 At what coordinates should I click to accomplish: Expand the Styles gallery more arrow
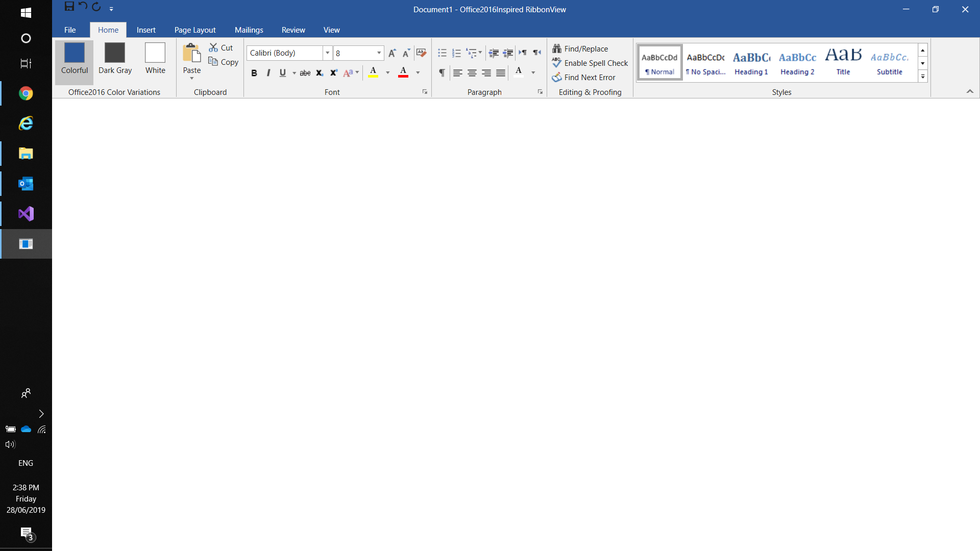coord(923,77)
